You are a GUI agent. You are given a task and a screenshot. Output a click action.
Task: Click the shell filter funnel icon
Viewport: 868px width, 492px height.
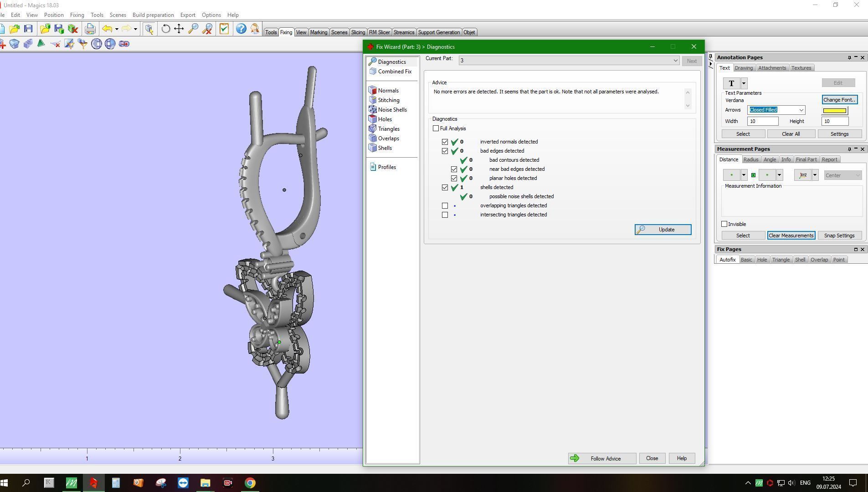pos(83,44)
